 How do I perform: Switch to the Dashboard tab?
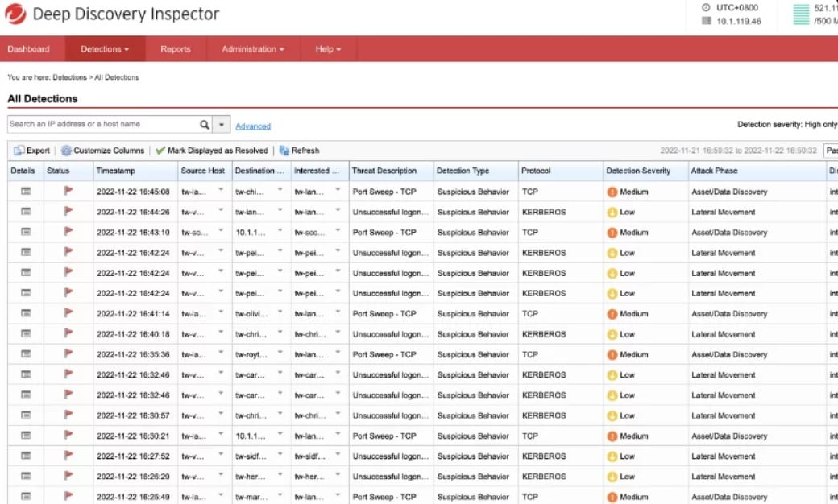[x=28, y=48]
